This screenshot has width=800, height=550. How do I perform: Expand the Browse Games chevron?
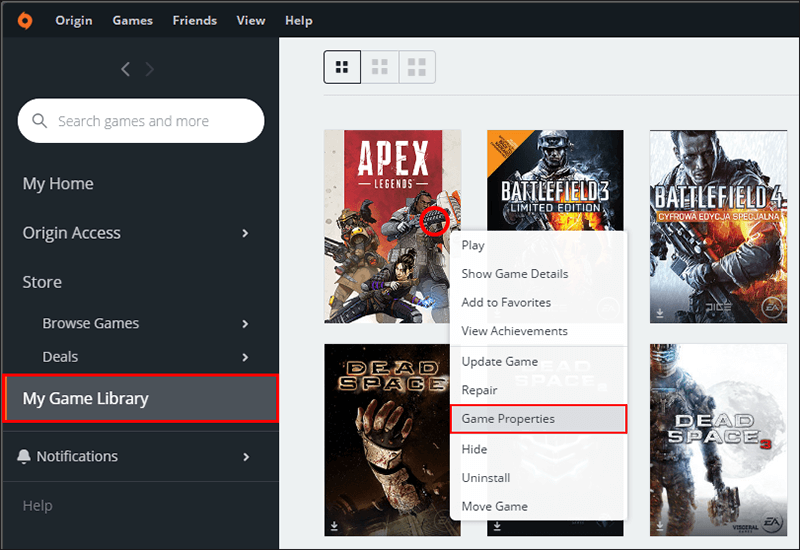click(x=245, y=324)
